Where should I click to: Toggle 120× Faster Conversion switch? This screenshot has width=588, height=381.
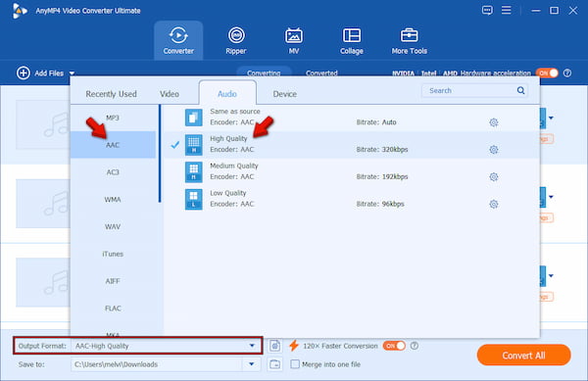(394, 346)
